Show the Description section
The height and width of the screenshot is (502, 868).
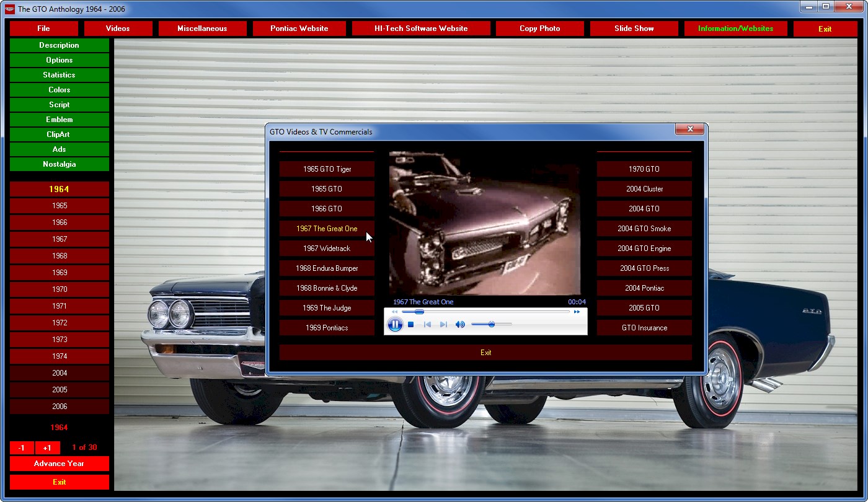[60, 45]
